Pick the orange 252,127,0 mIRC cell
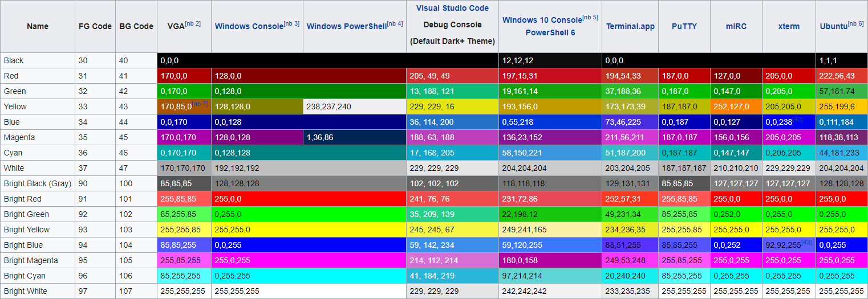The height and width of the screenshot is (299, 868). pos(736,107)
